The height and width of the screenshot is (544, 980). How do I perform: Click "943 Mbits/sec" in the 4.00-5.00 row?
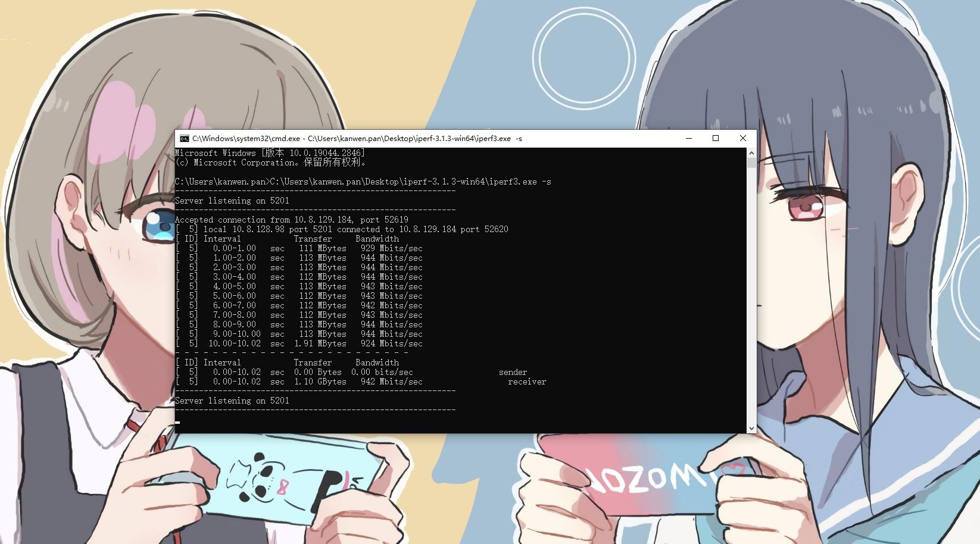coord(392,286)
